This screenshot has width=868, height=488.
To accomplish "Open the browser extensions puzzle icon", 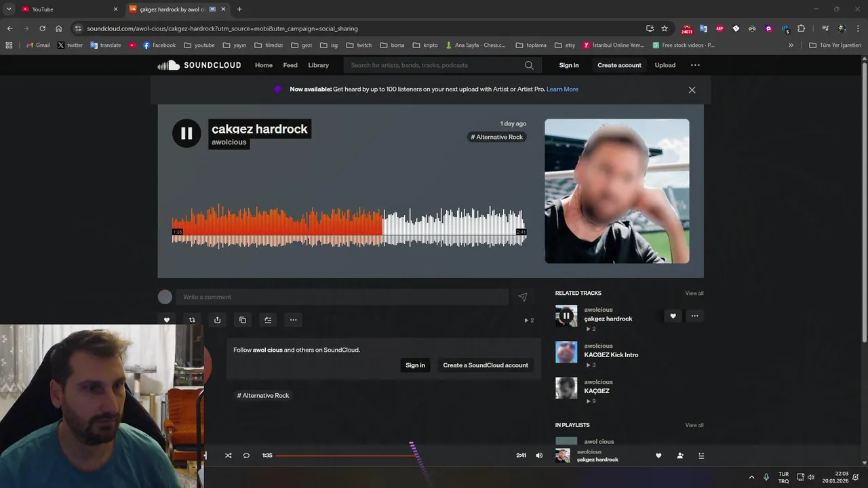I will [x=802, y=28].
